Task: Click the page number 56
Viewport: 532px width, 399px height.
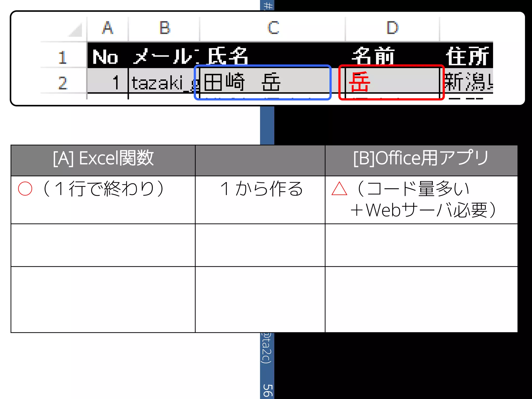Action: [x=268, y=390]
